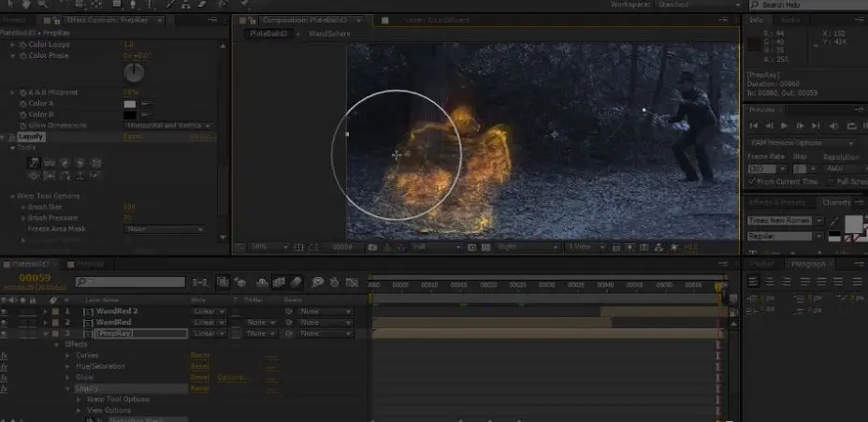Viewport: 868px width, 422px height.
Task: Toggle loop option in Preview panel
Action: [851, 126]
